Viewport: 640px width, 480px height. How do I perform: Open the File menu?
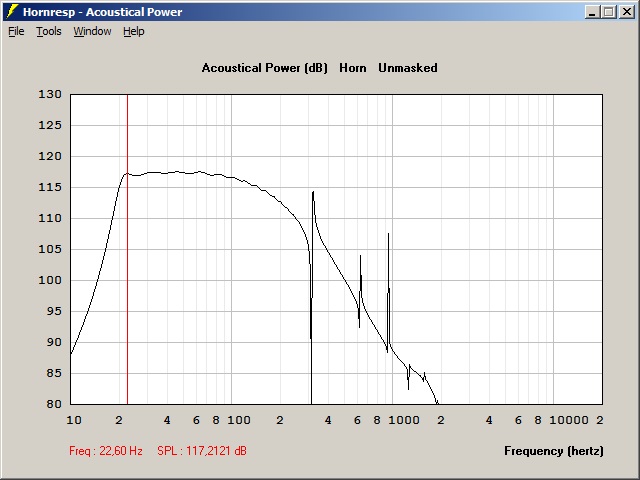pyautogui.click(x=16, y=31)
